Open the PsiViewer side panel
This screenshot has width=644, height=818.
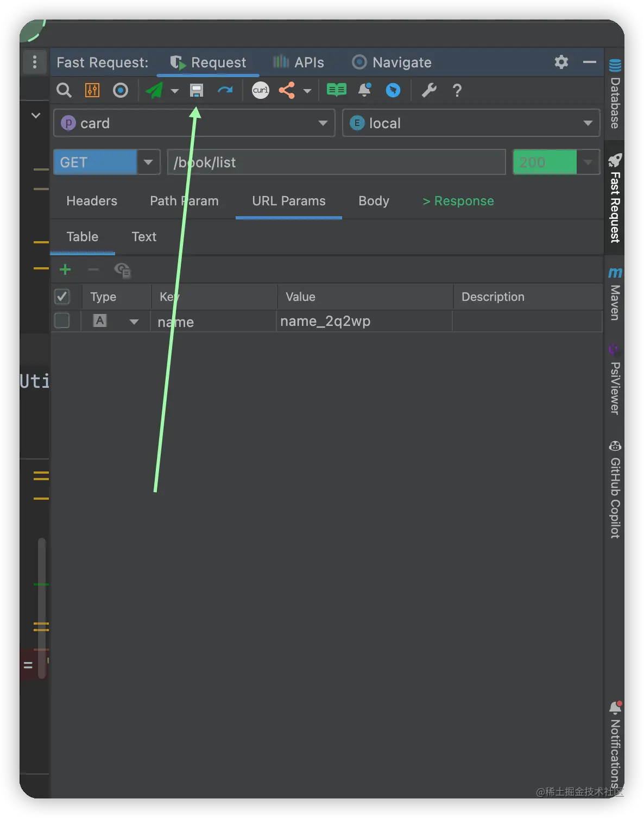point(615,379)
